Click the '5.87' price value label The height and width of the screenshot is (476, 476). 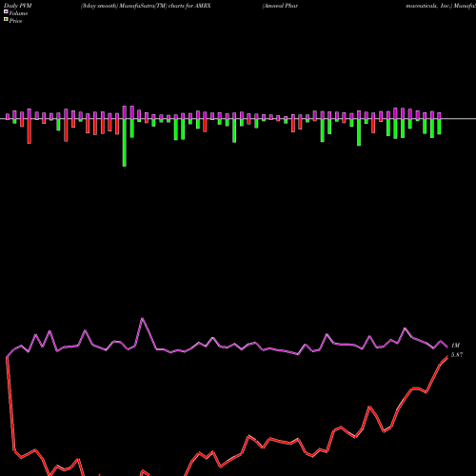click(457, 355)
